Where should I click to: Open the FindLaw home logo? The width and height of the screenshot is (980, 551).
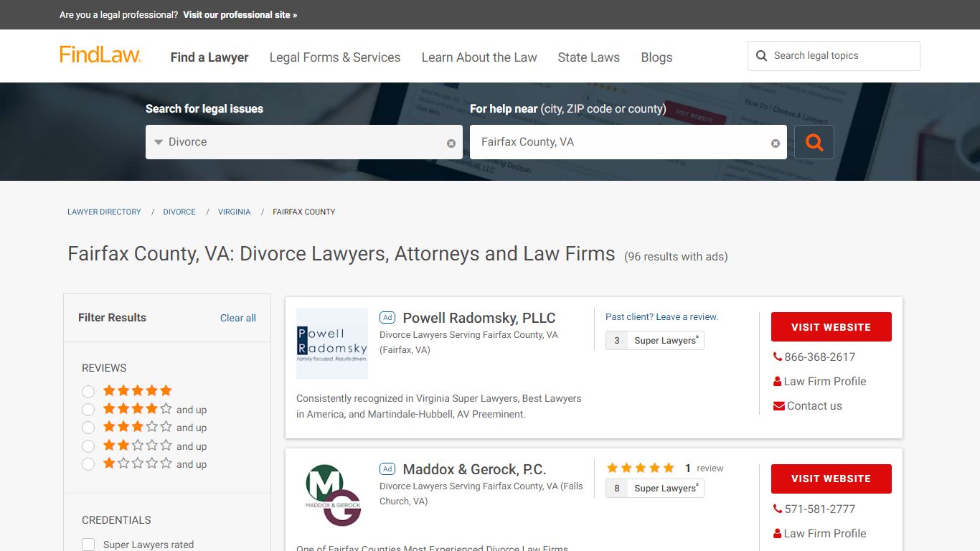(100, 55)
